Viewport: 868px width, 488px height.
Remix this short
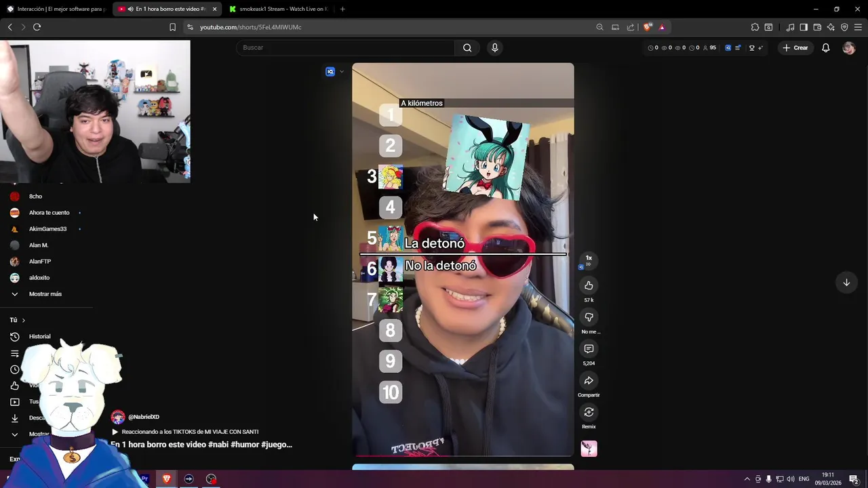tap(589, 412)
